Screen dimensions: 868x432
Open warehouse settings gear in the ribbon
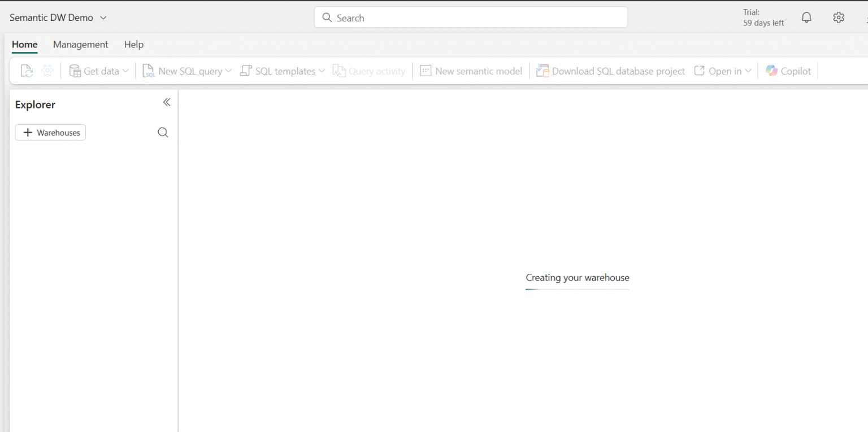click(x=47, y=71)
